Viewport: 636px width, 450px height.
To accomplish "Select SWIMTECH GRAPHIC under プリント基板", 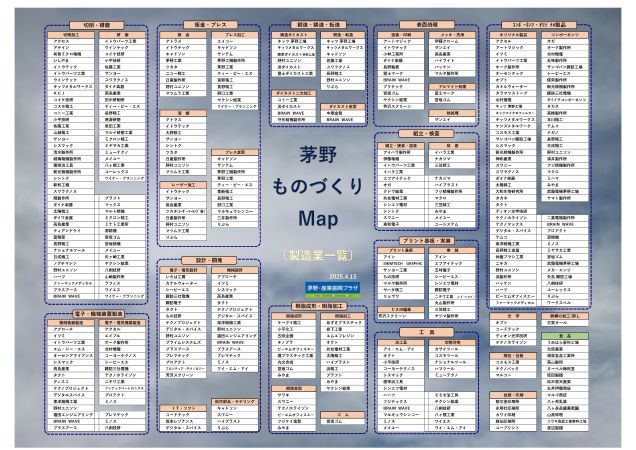I will tap(401, 263).
